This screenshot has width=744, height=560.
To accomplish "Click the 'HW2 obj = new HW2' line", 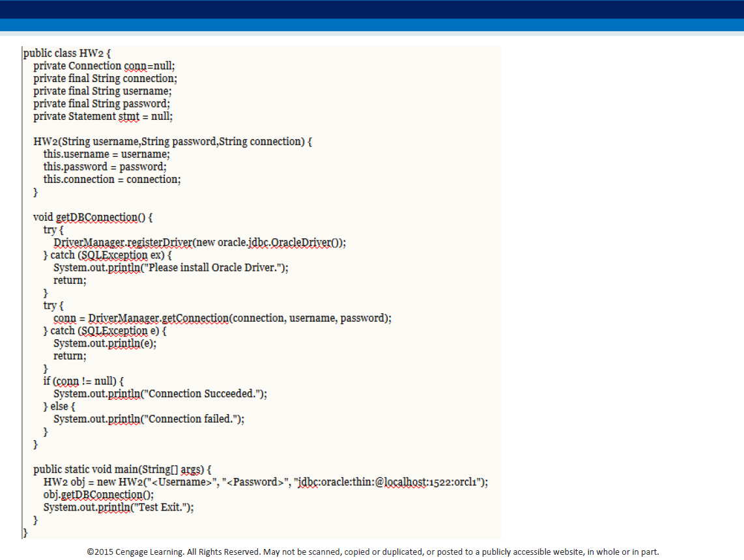I will point(266,483).
